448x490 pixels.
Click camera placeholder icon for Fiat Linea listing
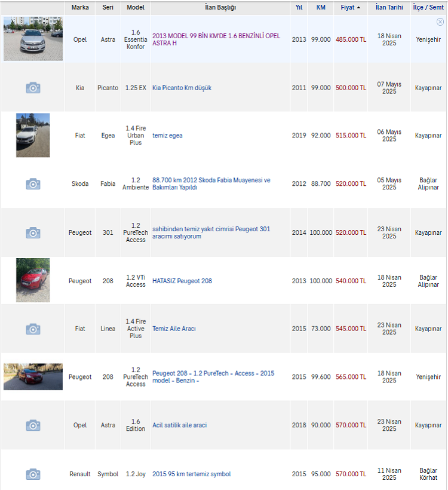click(x=33, y=329)
